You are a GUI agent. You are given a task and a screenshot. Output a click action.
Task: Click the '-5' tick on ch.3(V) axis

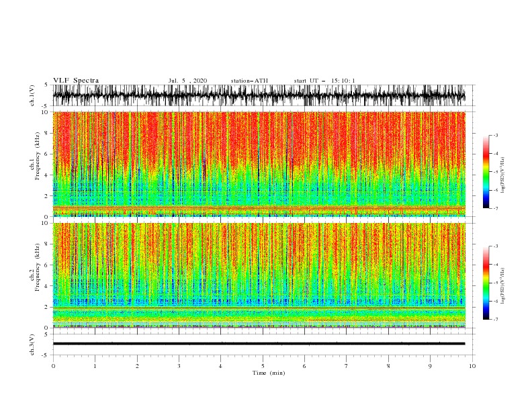point(46,355)
